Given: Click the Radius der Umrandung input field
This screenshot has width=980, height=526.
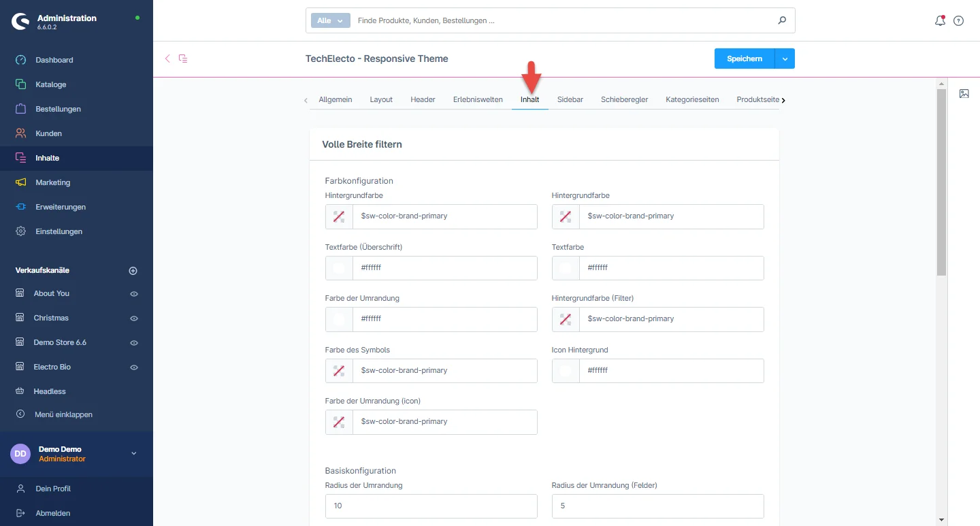Looking at the screenshot, I should 431,506.
